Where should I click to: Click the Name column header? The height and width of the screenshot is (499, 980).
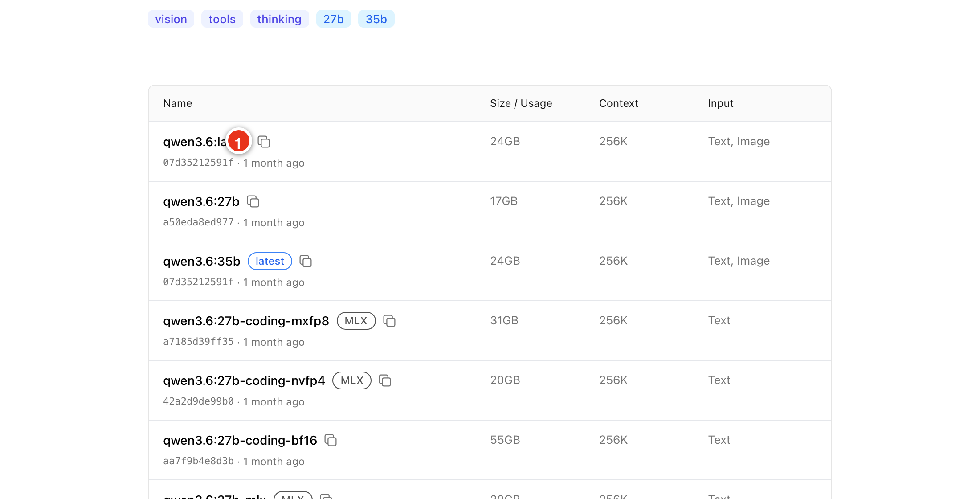pyautogui.click(x=178, y=103)
